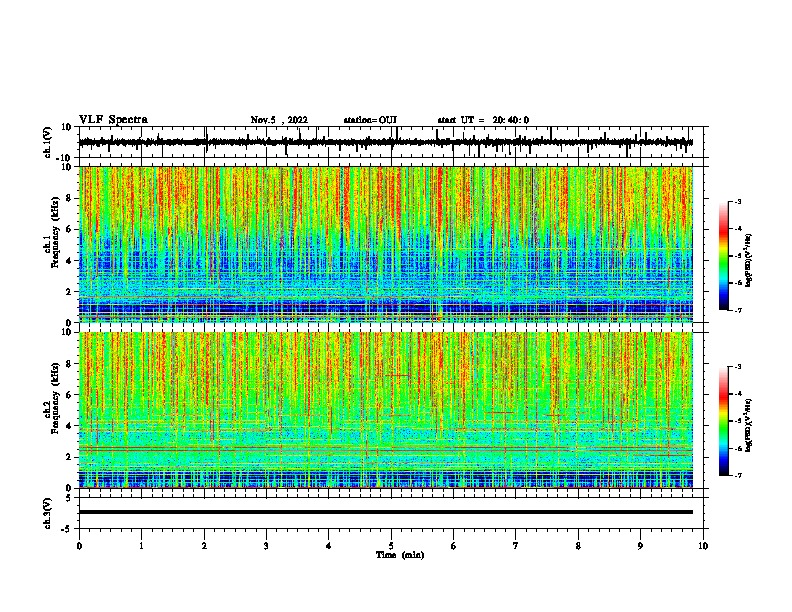Click the 5 tick on the ch.3(V) axis

[69, 498]
